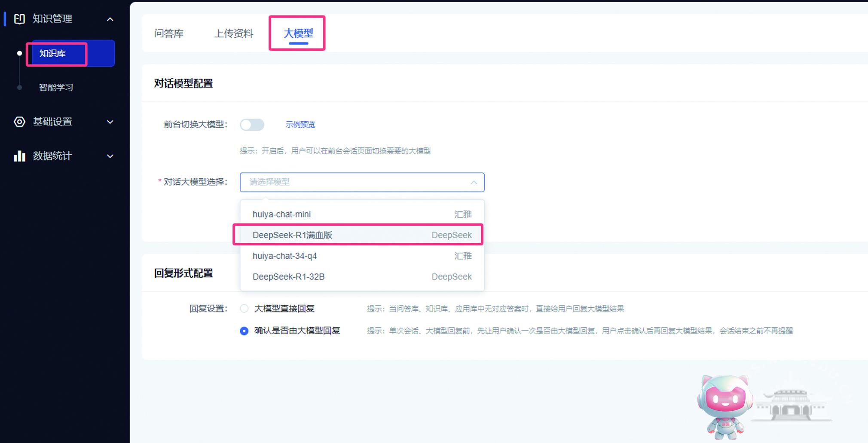The height and width of the screenshot is (443, 868).
Task: Switch to the 上传资料 tab
Action: [234, 34]
